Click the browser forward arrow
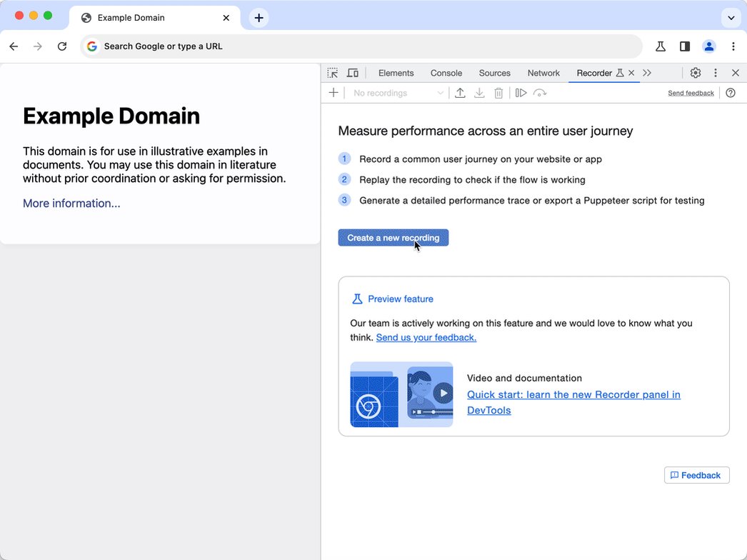 38,46
